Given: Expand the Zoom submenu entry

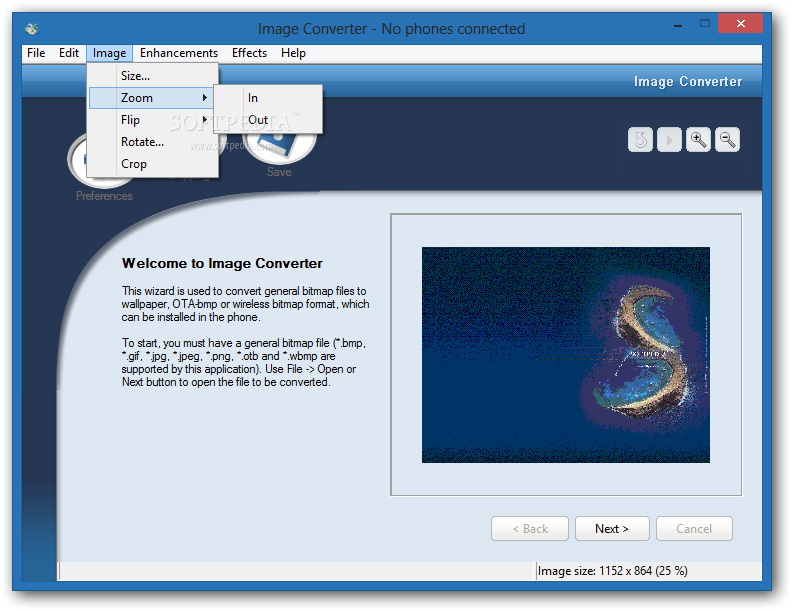Looking at the screenshot, I should pos(151,98).
